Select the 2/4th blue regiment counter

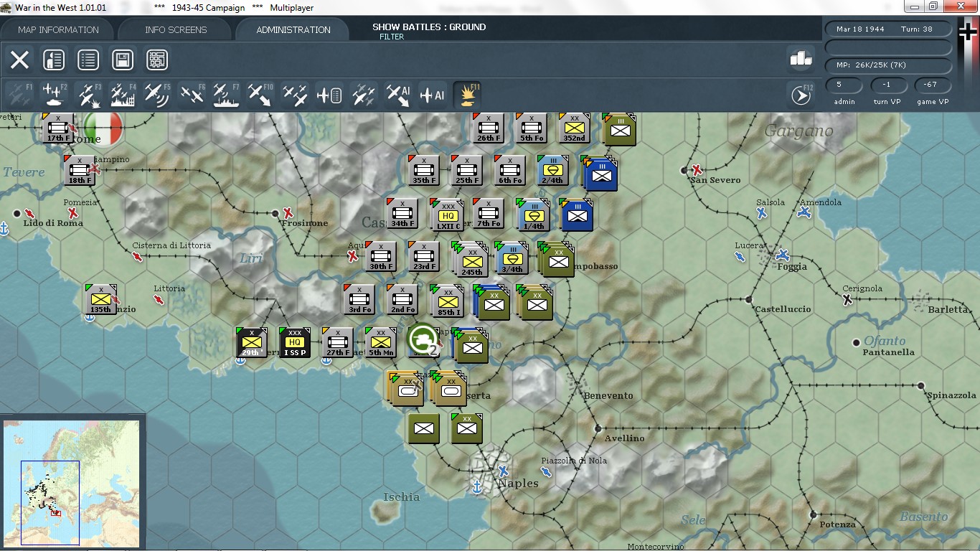point(553,171)
